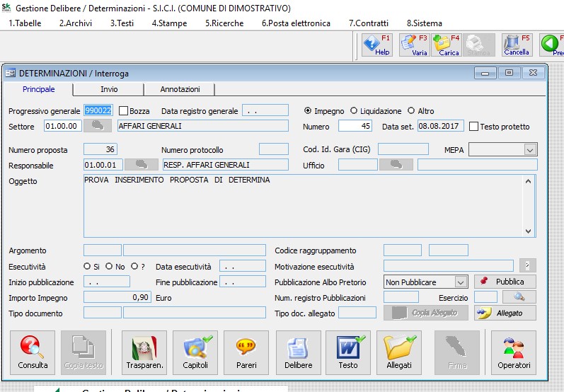Click the Oggetto scrollbar down arrow

click(528, 231)
